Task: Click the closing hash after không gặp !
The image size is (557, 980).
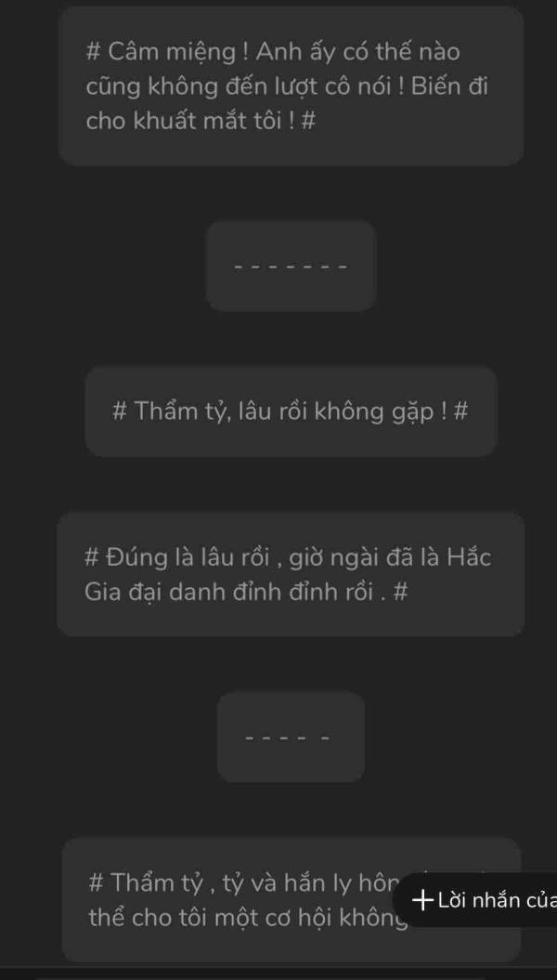Action: 460,412
